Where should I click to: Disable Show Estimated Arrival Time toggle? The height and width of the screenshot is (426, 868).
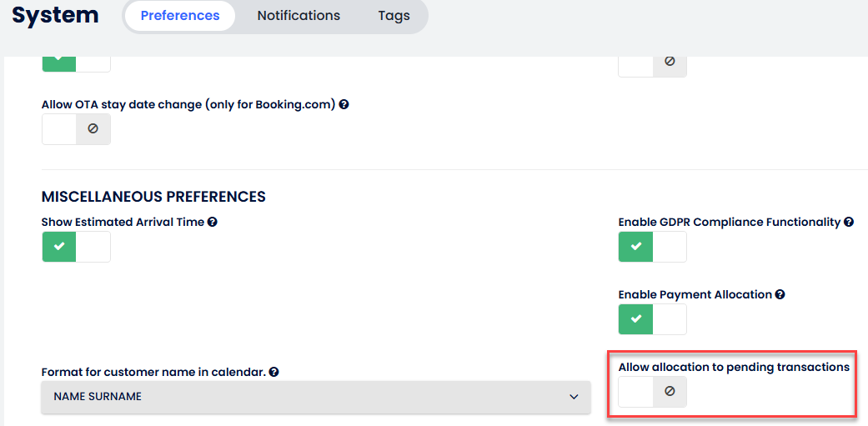[76, 247]
